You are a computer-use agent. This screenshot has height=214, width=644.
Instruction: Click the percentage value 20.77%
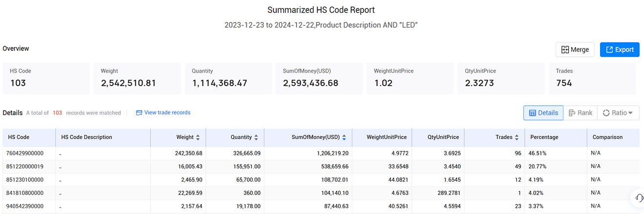click(x=537, y=166)
